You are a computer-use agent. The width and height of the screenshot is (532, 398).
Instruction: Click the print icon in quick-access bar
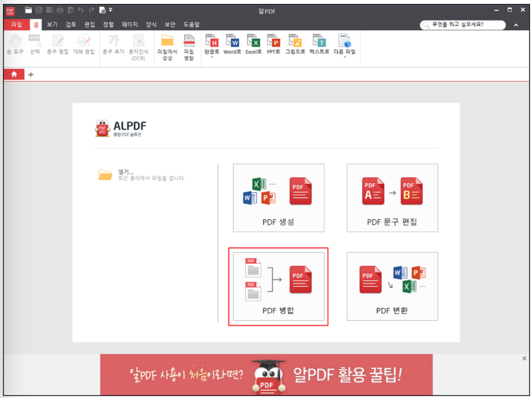pos(60,10)
